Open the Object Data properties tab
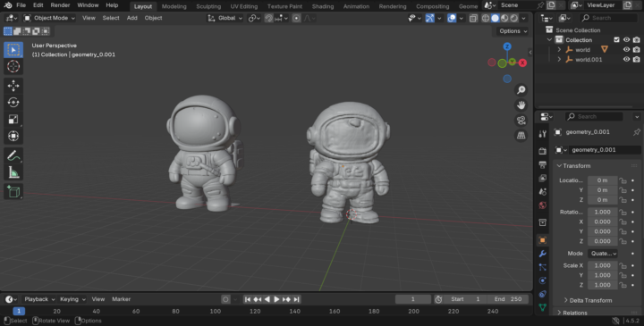This screenshot has width=644, height=326. pos(543,307)
